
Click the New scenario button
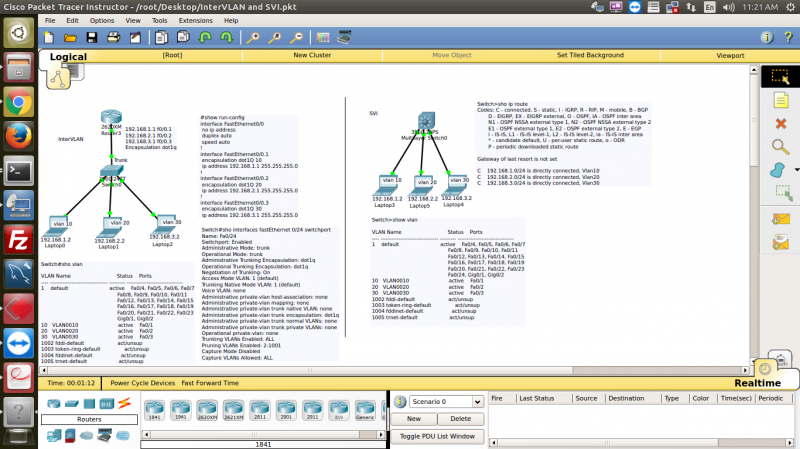414,418
